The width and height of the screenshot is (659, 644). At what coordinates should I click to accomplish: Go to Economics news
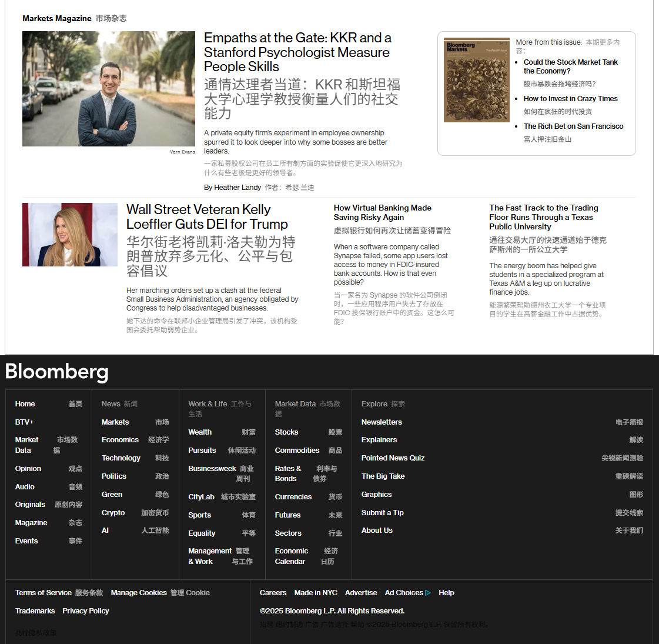coord(120,440)
